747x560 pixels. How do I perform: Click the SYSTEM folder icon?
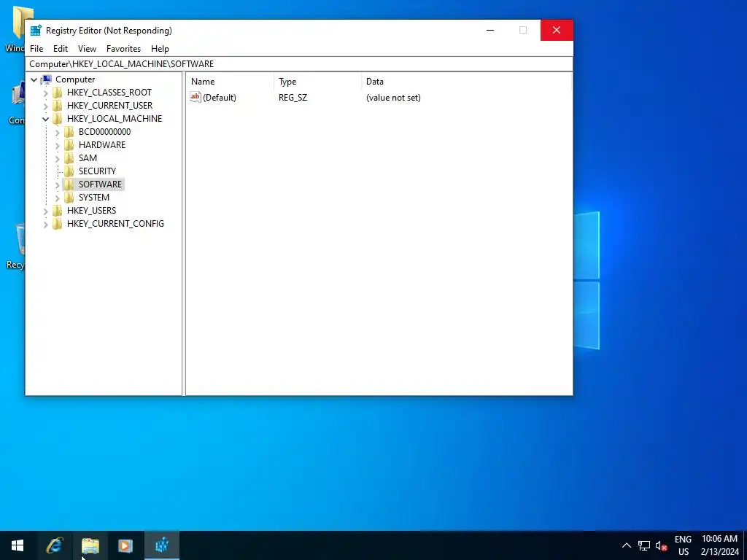click(69, 197)
